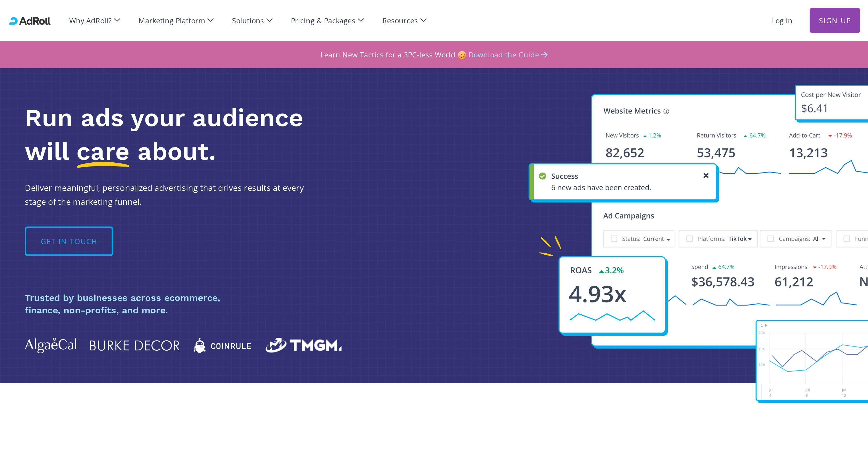Click the green Success checkmark icon
This screenshot has height=453, width=868.
click(542, 176)
